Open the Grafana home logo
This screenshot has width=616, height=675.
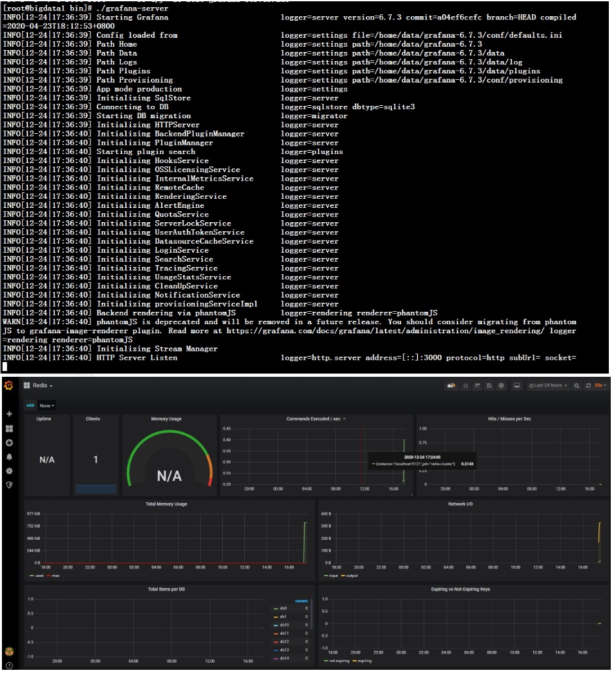(8, 385)
